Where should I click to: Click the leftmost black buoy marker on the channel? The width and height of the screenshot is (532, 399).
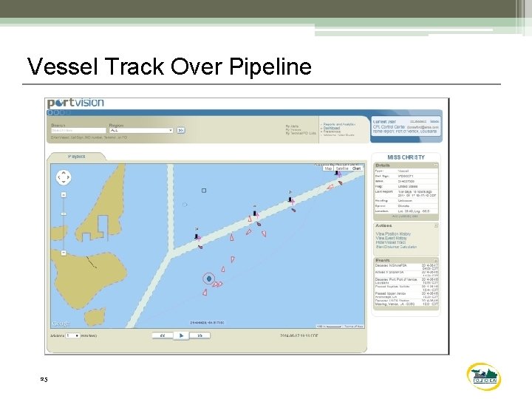pos(196,236)
